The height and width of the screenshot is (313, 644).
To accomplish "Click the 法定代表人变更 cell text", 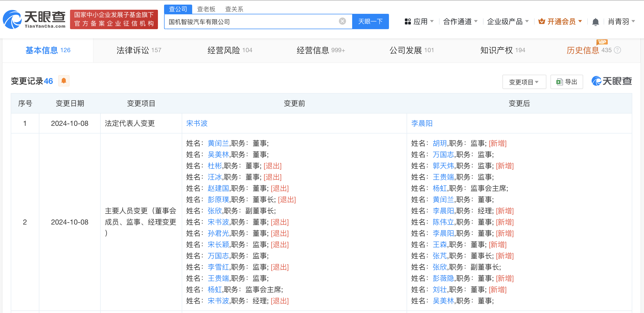I will (130, 124).
